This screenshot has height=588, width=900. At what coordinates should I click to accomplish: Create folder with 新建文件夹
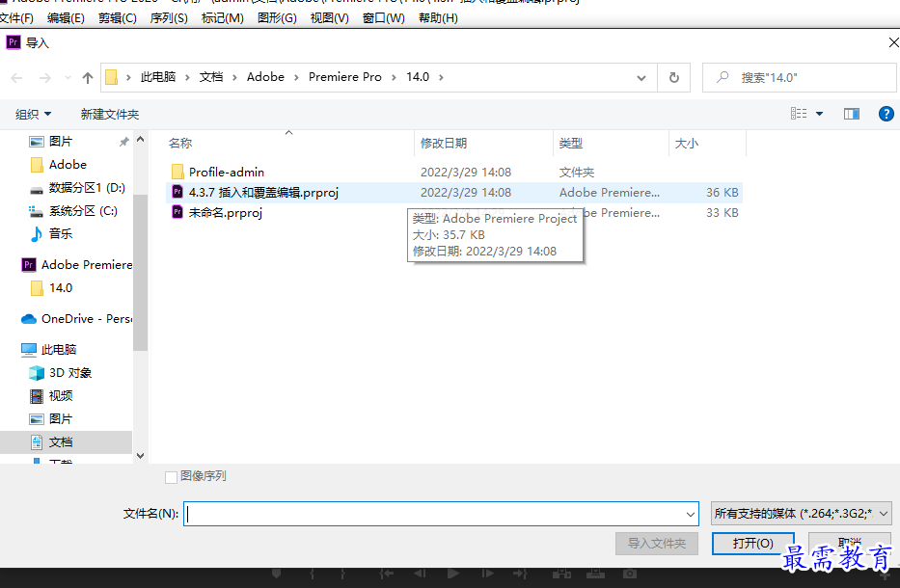coord(110,114)
